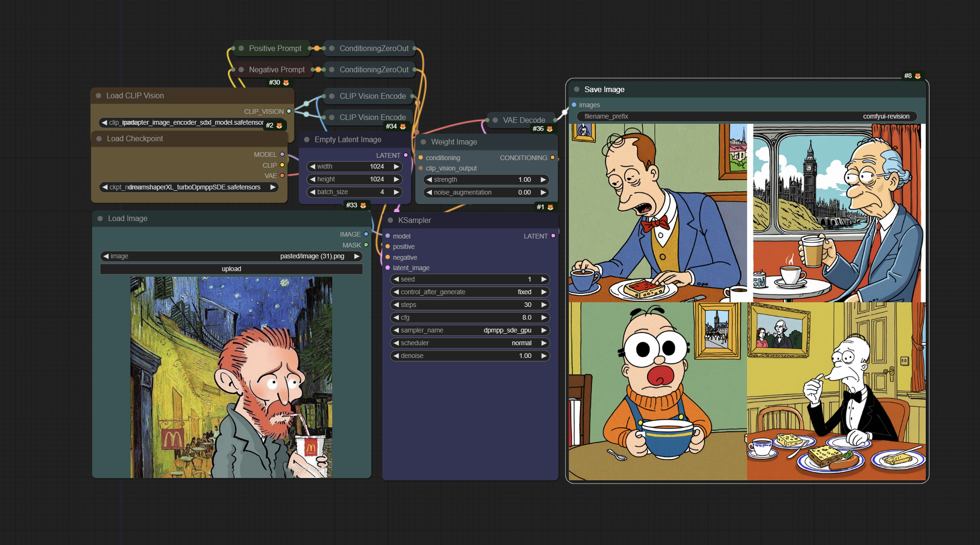Click the cfg value slider field
Image resolution: width=980 pixels, height=545 pixels.
470,317
